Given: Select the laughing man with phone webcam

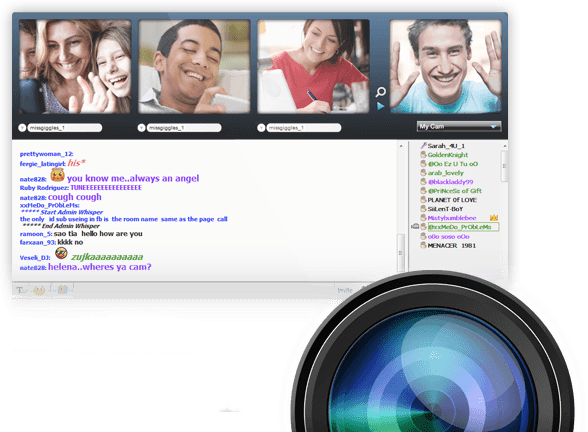Looking at the screenshot, I should coord(194,67).
